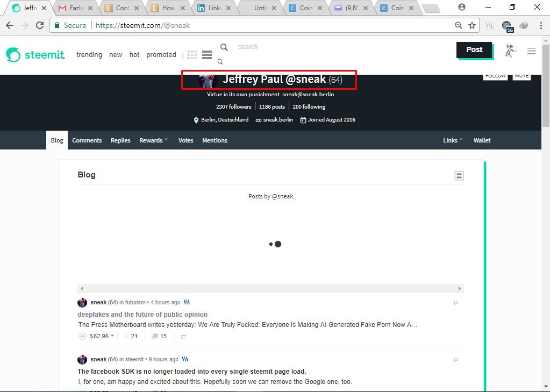The image size is (550, 392).
Task: Open the user avatar menu
Action: click(x=511, y=51)
